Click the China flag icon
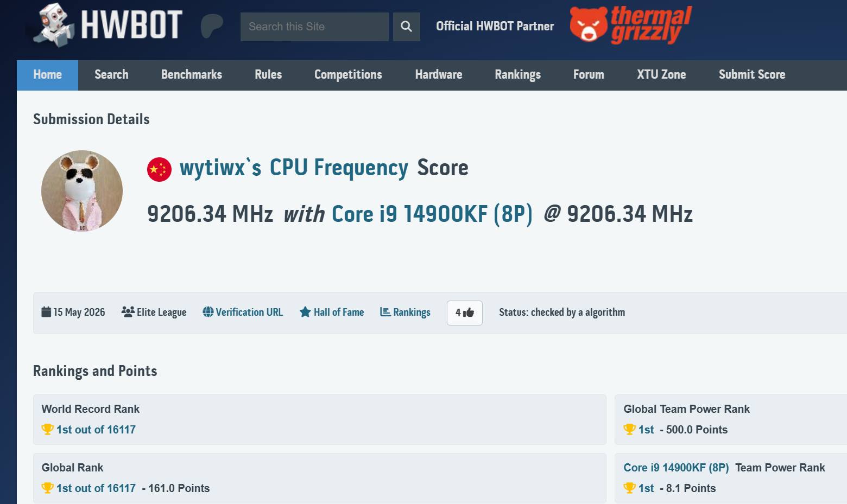Image resolution: width=847 pixels, height=504 pixels. click(x=159, y=169)
